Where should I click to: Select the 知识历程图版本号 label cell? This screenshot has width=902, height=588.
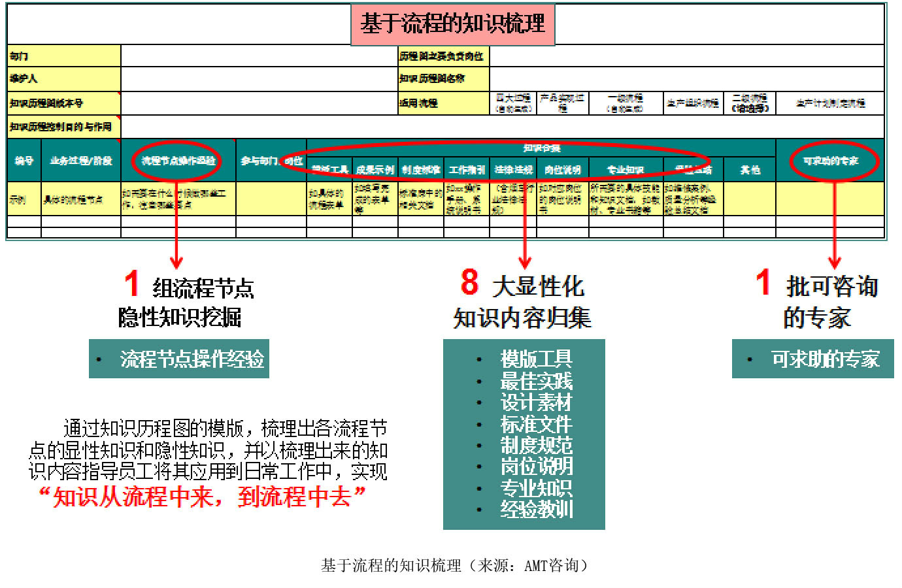click(64, 103)
